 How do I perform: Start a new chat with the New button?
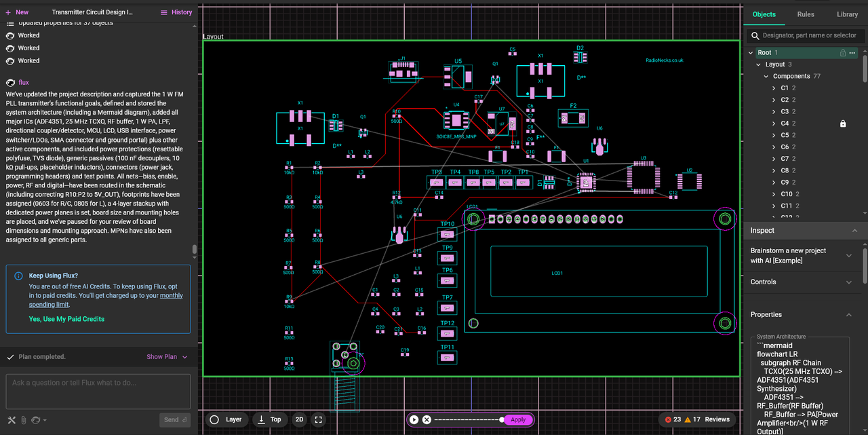[x=17, y=12]
